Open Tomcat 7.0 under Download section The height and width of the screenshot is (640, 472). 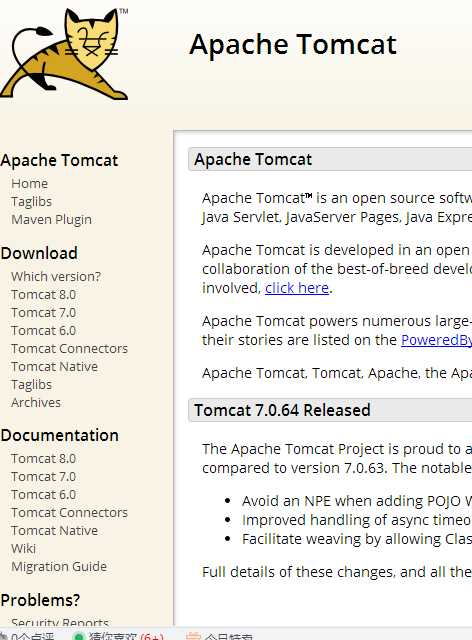click(x=43, y=313)
